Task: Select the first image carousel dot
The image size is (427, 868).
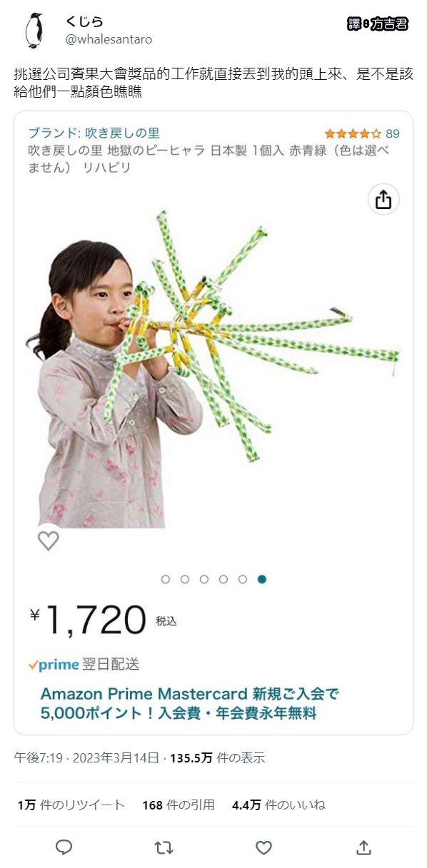Action: point(166,579)
